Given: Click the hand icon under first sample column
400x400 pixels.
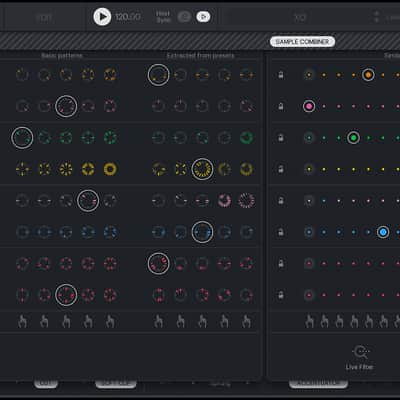Looking at the screenshot, I should [x=309, y=321].
